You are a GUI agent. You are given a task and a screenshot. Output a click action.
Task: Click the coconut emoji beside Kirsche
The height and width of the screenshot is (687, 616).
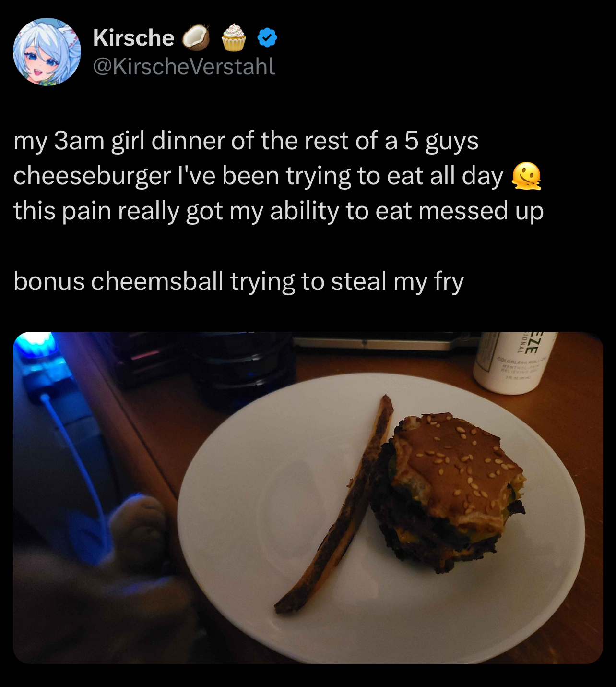tap(196, 38)
